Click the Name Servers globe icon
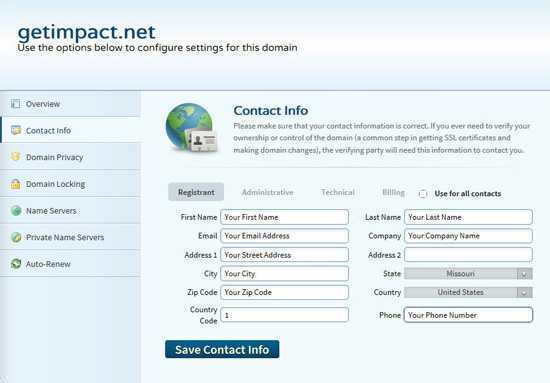The height and width of the screenshot is (383, 550). [x=16, y=210]
